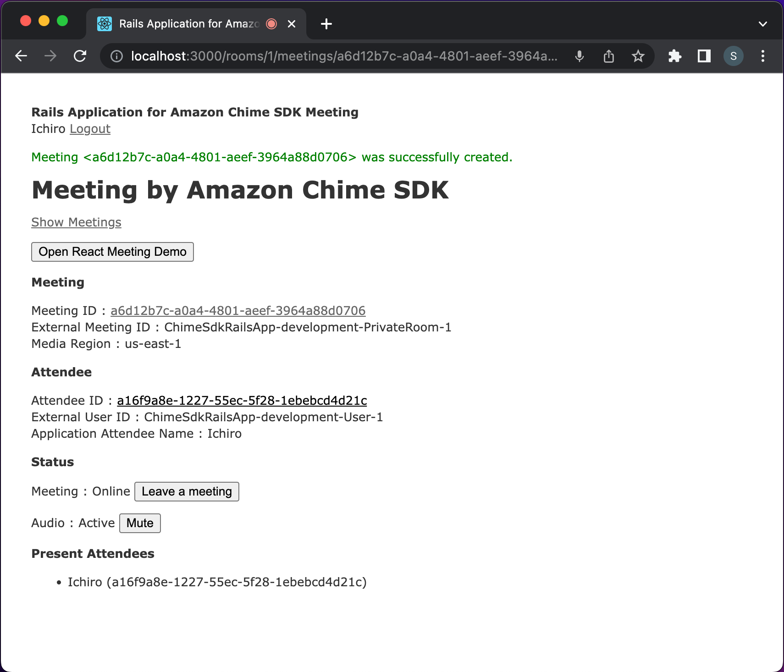This screenshot has height=672, width=784.
Task: Click the Logout link
Action: coord(90,129)
